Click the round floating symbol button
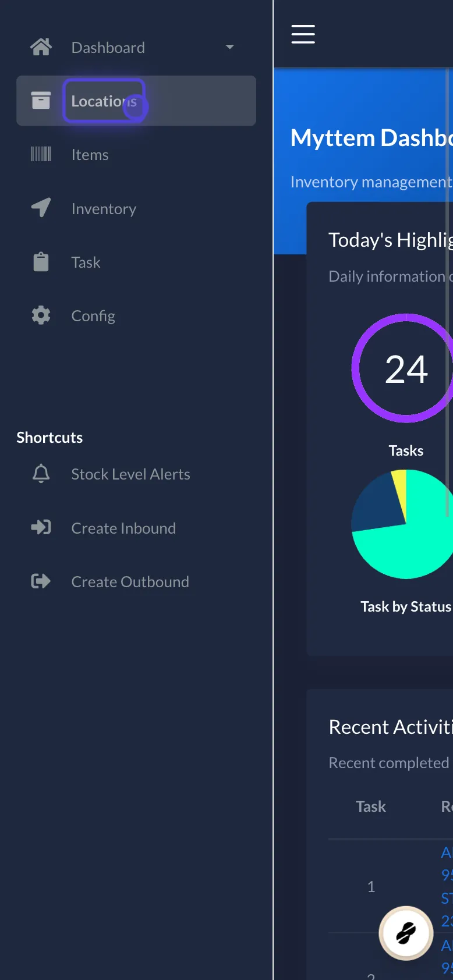The width and height of the screenshot is (453, 980). coord(406,933)
